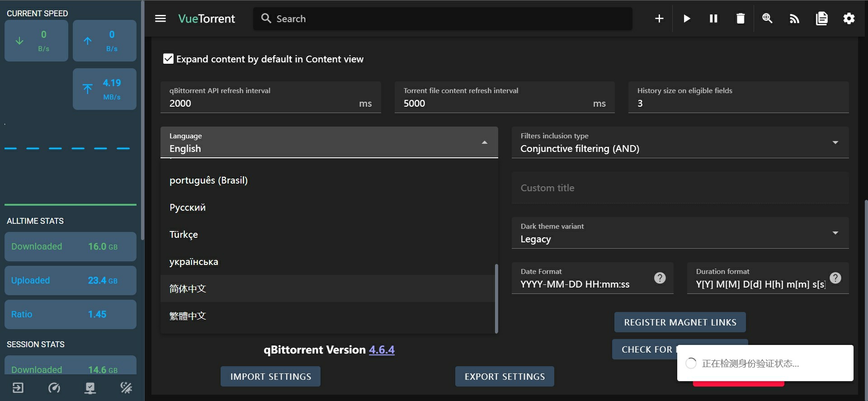Click the Import Settings button
This screenshot has height=401, width=868.
pos(270,377)
